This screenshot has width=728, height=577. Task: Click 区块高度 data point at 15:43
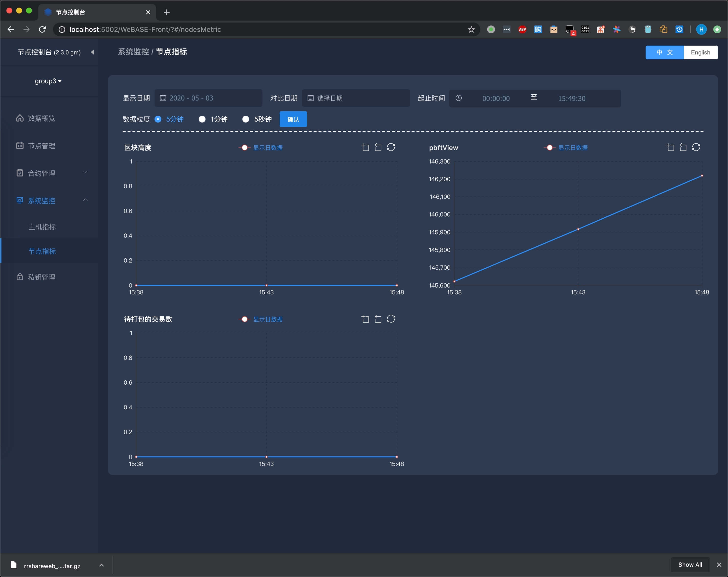266,286
